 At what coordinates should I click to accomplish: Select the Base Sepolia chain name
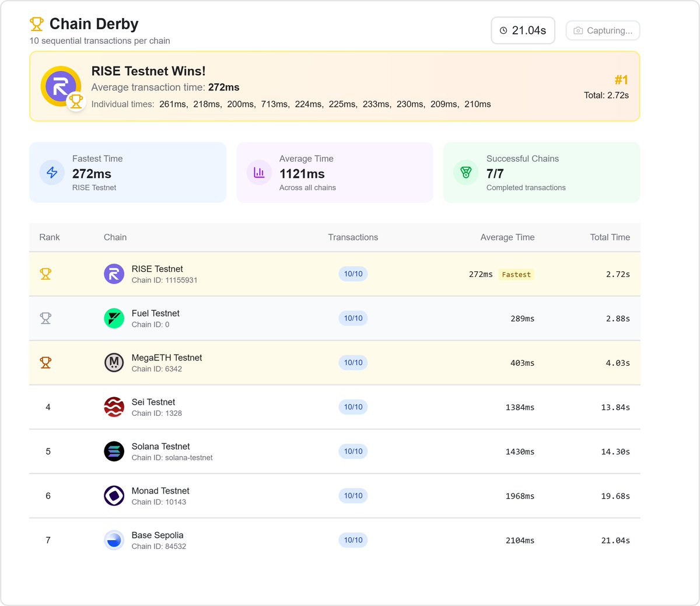157,535
